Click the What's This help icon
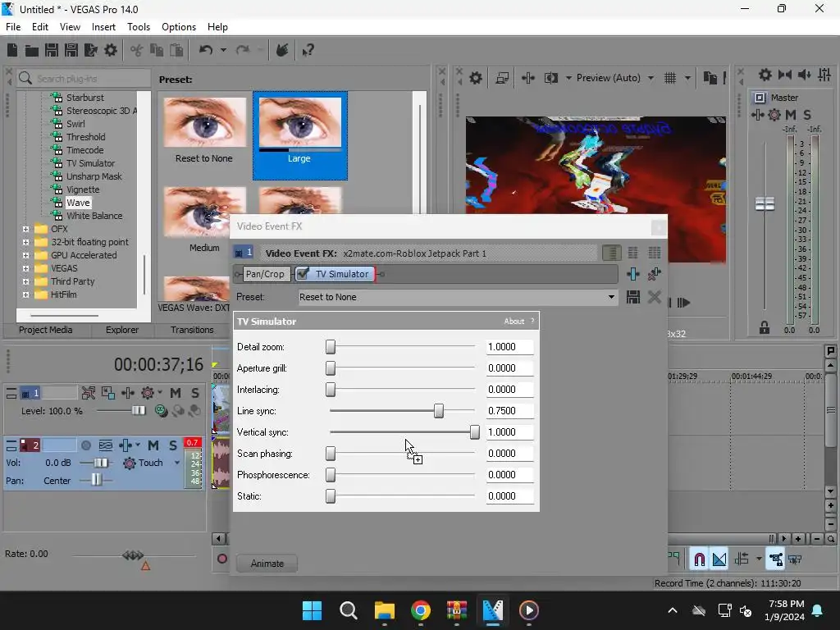Screen dimensions: 840x630 point(308,50)
